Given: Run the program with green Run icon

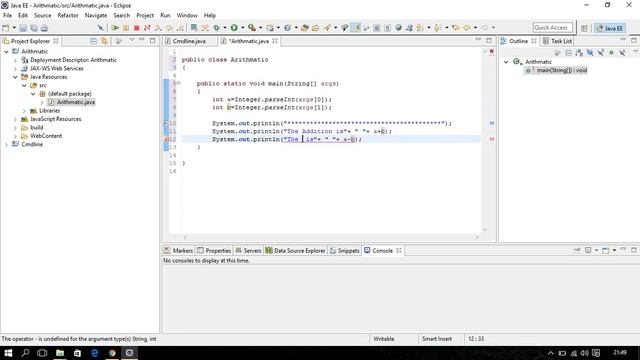Looking at the screenshot, I should 234,28.
